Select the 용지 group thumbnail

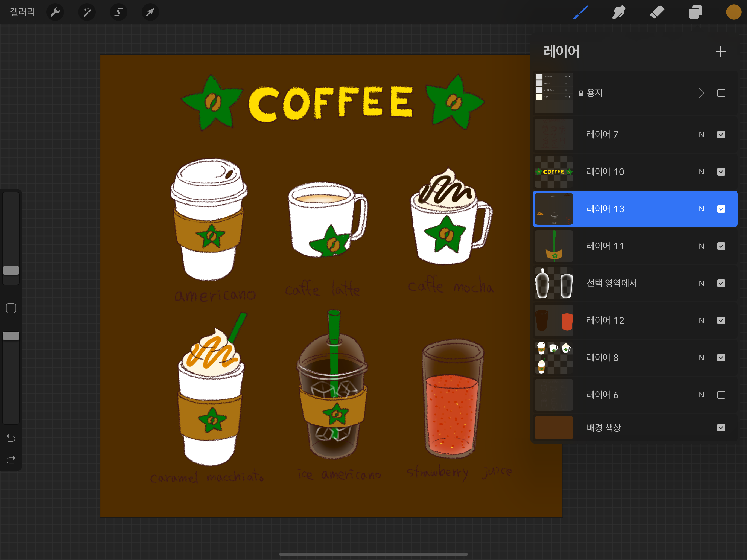tap(554, 93)
